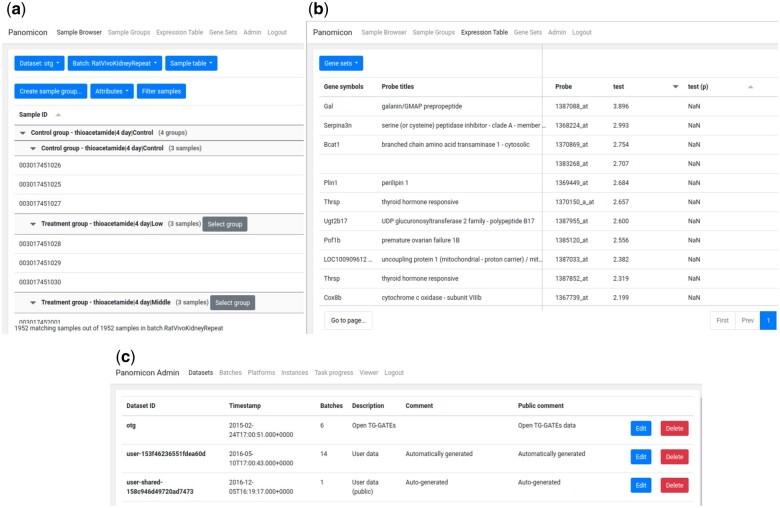Screen dimensions: 780x508
Task: Open Sample Browser tab in panel (a)
Action: coord(79,32)
